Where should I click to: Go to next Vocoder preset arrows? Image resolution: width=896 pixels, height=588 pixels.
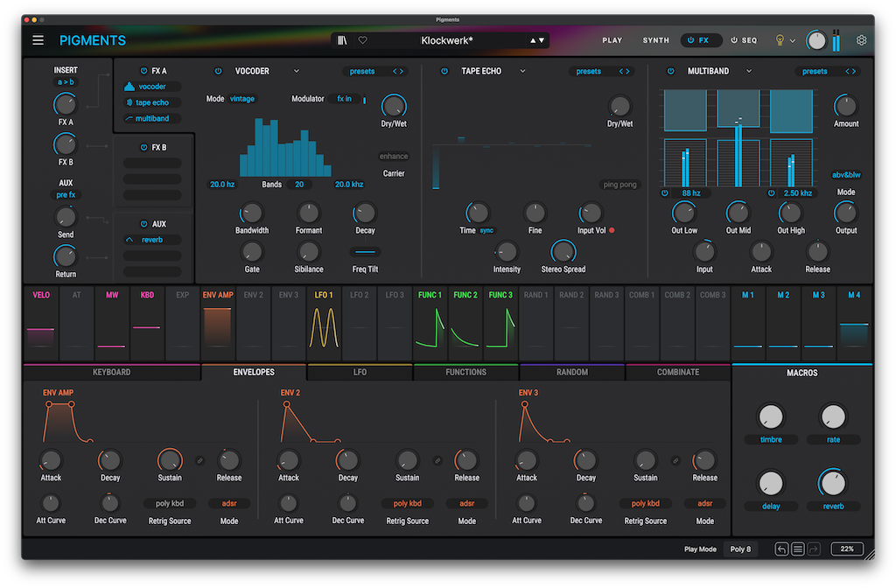point(402,72)
